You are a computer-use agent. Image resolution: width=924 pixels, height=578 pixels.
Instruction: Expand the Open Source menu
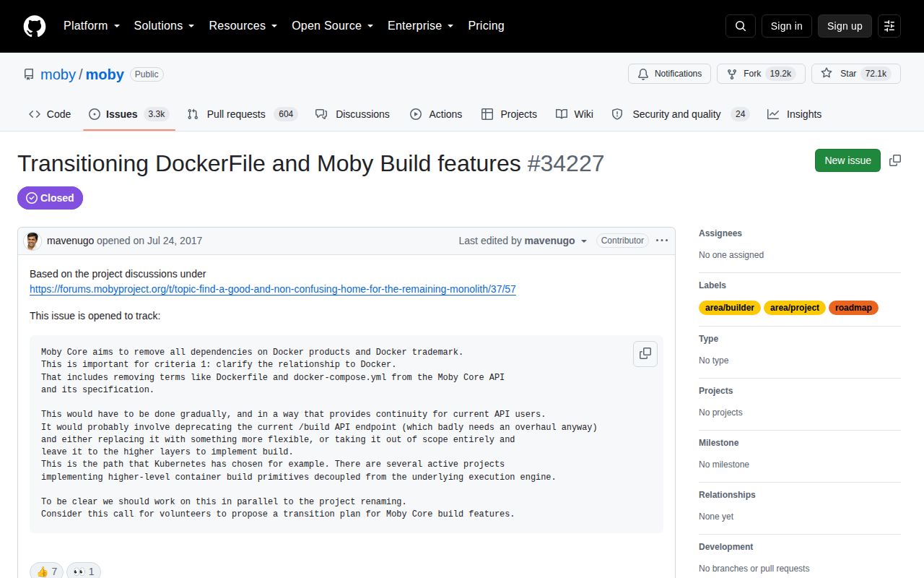click(x=333, y=26)
